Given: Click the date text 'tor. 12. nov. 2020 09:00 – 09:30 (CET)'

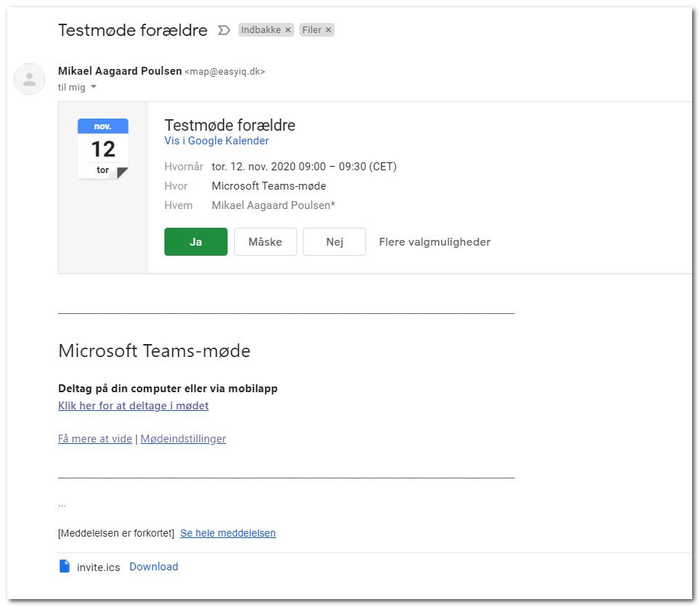Looking at the screenshot, I should [x=304, y=167].
